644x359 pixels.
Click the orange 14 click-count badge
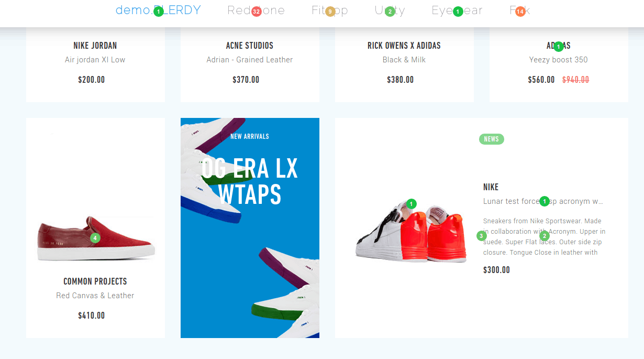[520, 12]
